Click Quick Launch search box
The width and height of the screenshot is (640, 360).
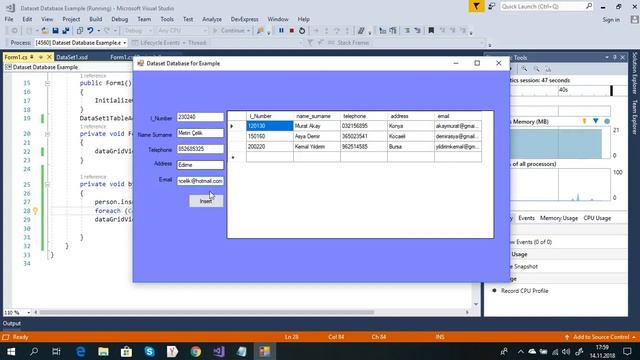(x=547, y=6)
